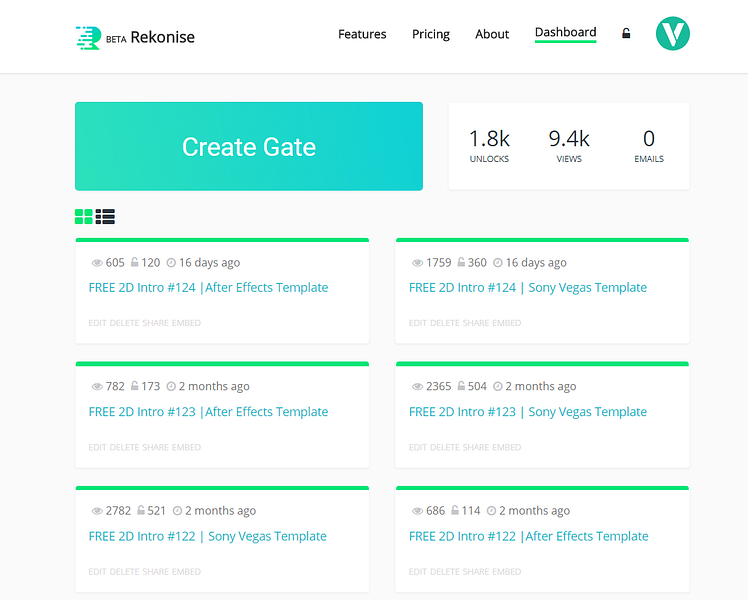Go to the About page
This screenshot has width=748, height=600.
tap(492, 34)
